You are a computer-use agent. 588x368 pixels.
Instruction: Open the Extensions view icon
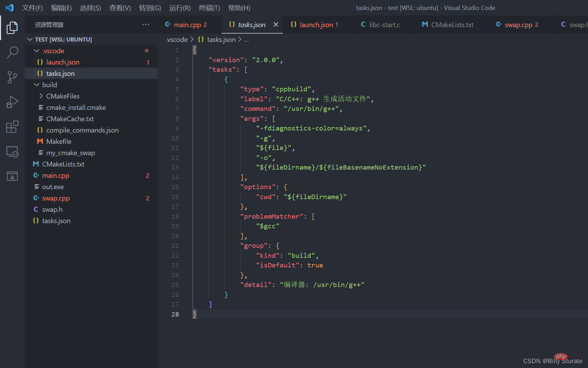pos(12,127)
